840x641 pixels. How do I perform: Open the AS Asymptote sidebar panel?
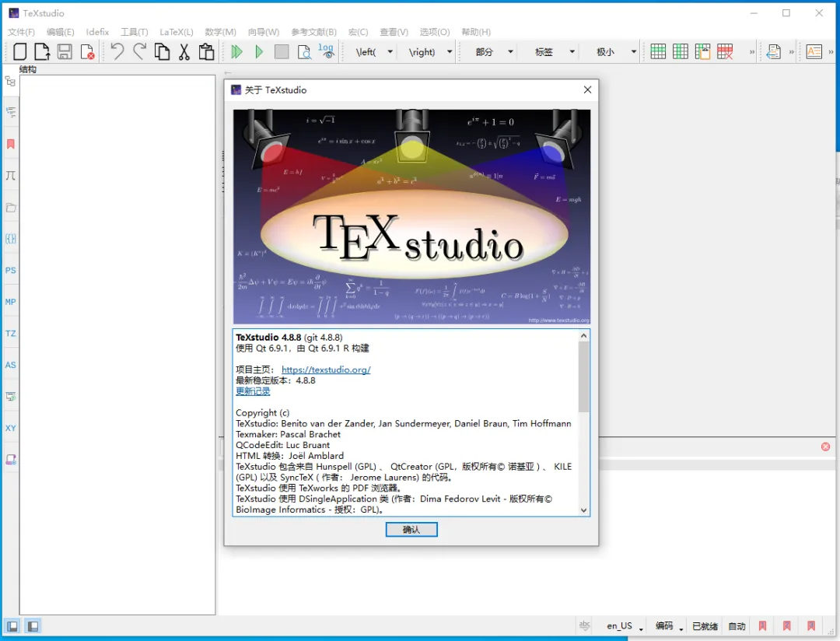10,365
